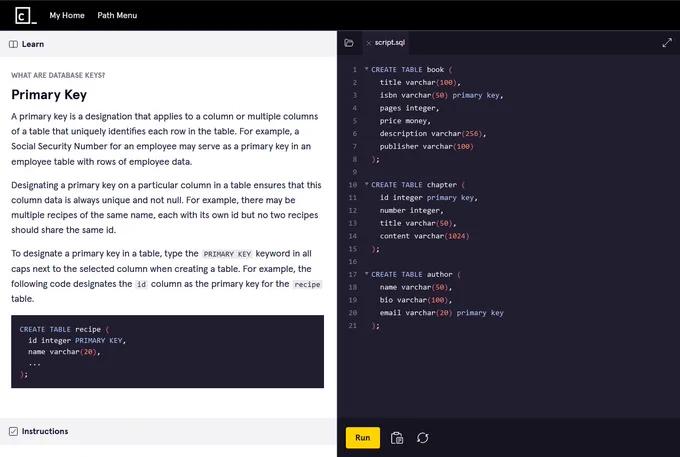Viewport: 680px width, 457px height.
Task: Open the Instructions section header
Action: (x=168, y=431)
